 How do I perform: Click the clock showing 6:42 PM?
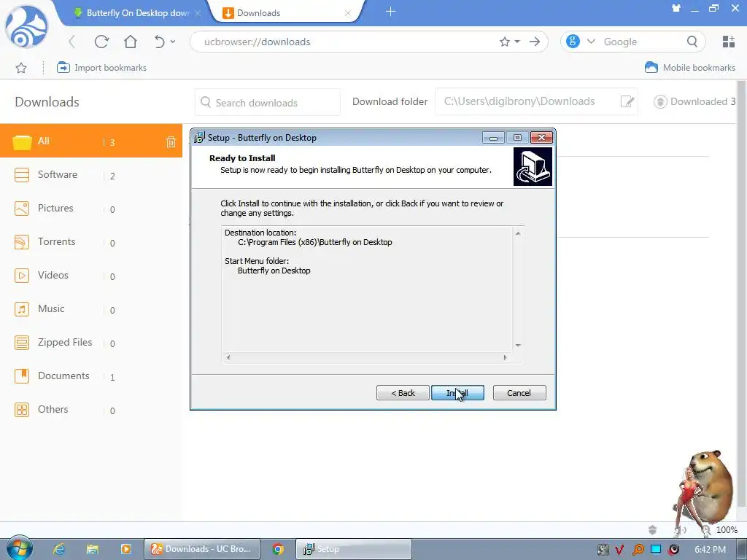pyautogui.click(x=711, y=550)
